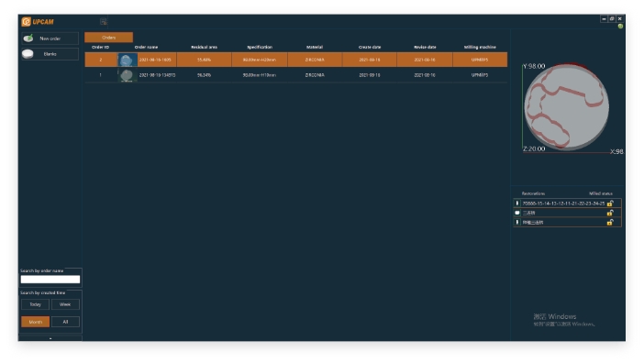Filter orders by Today
The width and height of the screenshot is (644, 363).
(x=36, y=304)
